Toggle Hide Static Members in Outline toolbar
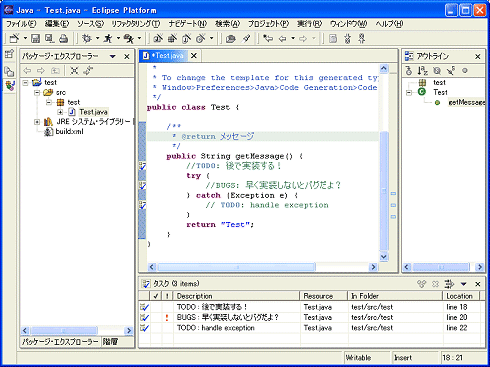Viewport: 490px width, 367px height. point(451,70)
